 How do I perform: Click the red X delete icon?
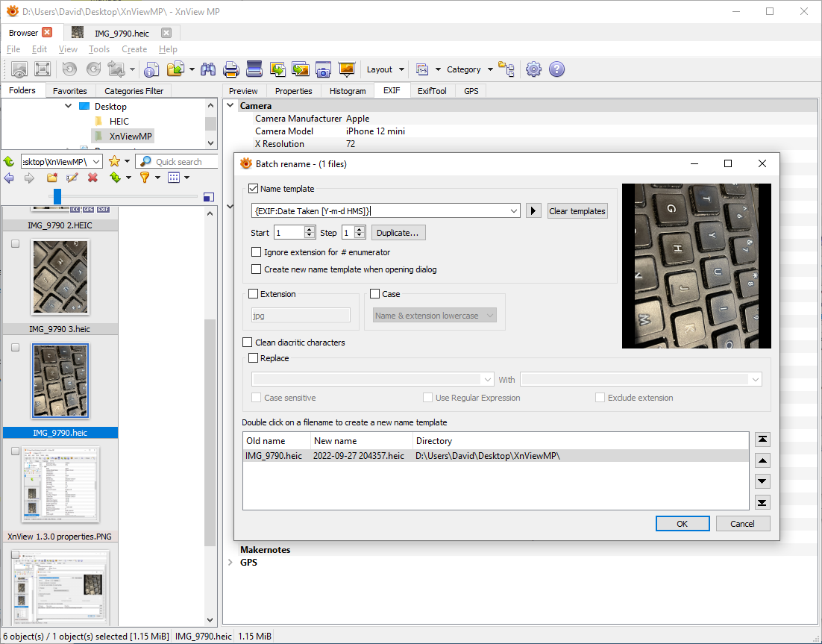(x=93, y=178)
